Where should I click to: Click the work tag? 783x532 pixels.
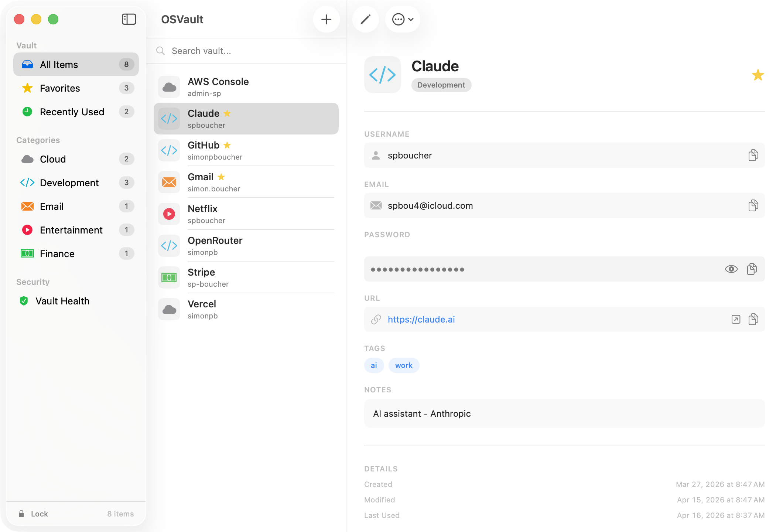pyautogui.click(x=403, y=365)
